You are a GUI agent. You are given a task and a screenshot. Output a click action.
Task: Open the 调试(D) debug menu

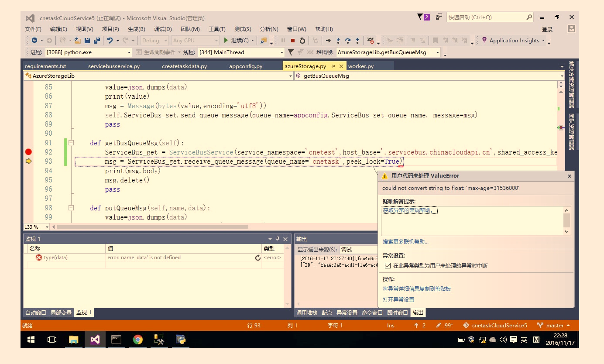163,29
